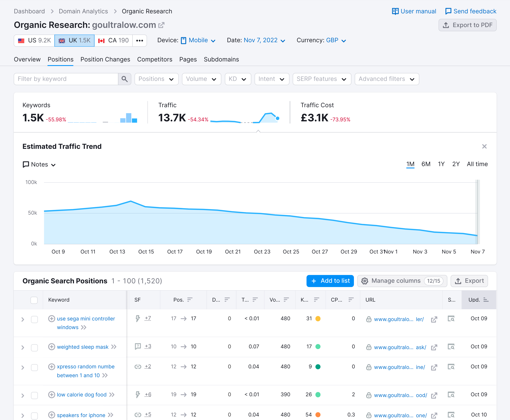Add 'use sega mini controller windows' plus icon
Viewport: 510px width, 420px height.
(x=51, y=319)
